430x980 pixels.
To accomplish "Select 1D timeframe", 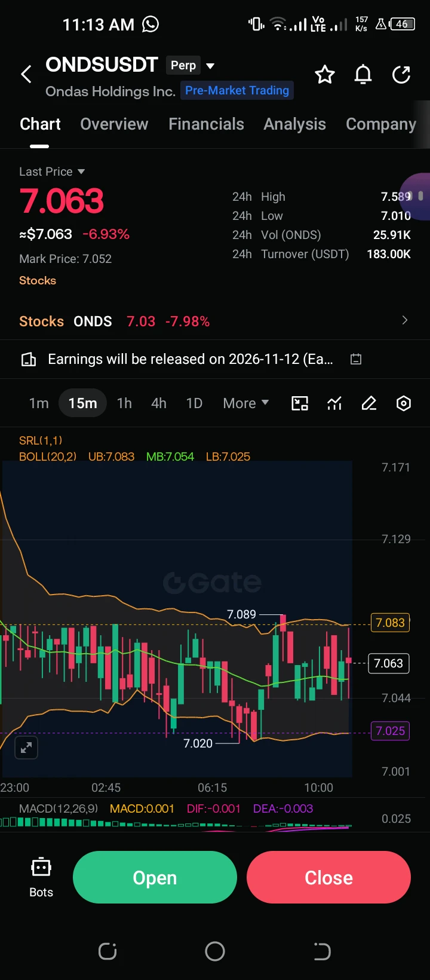I will pyautogui.click(x=194, y=403).
